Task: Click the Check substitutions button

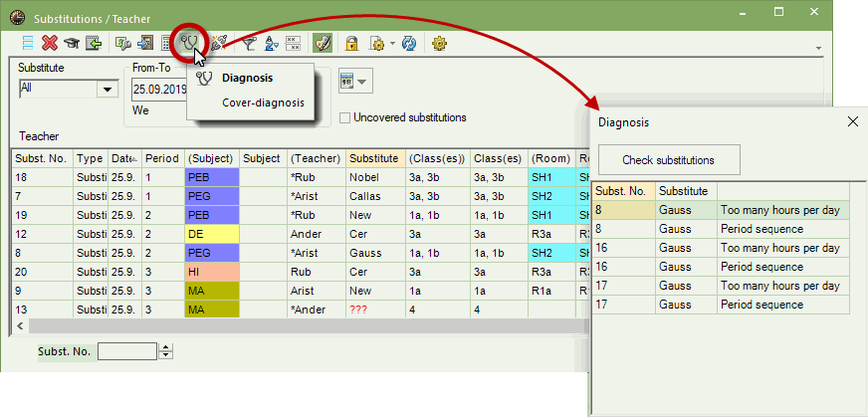Action: point(667,160)
